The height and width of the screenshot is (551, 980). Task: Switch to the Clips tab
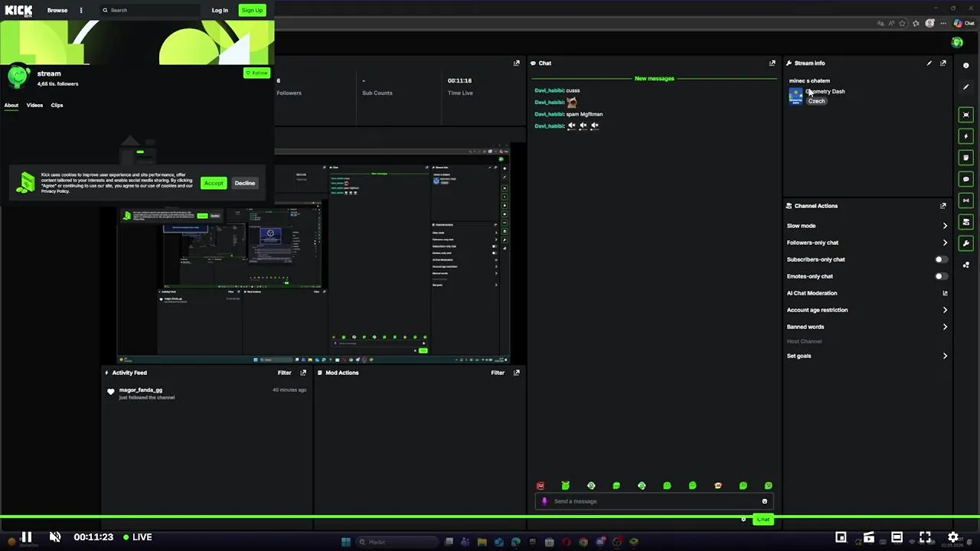click(x=57, y=105)
